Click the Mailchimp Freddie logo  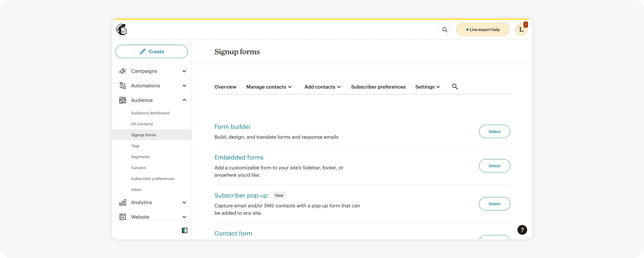(x=122, y=29)
